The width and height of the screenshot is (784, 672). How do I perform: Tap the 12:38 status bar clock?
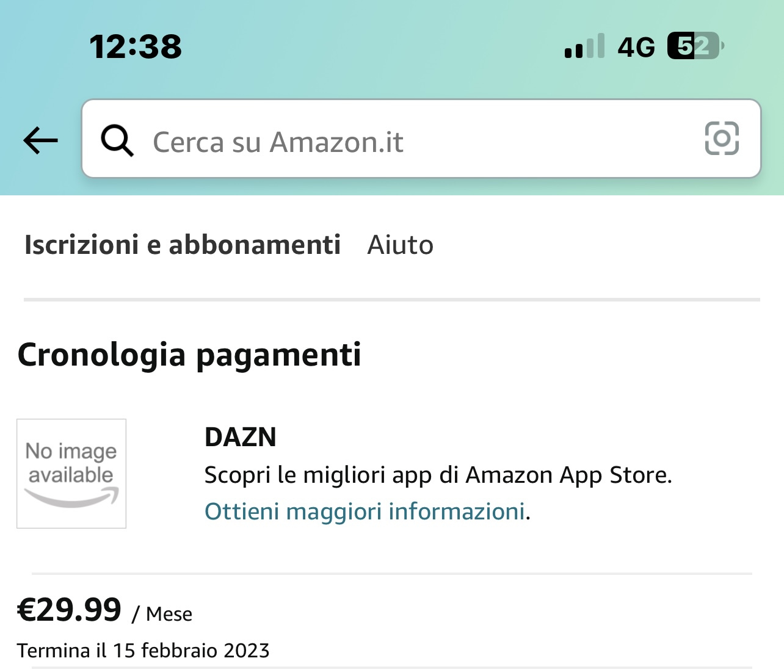point(136,46)
